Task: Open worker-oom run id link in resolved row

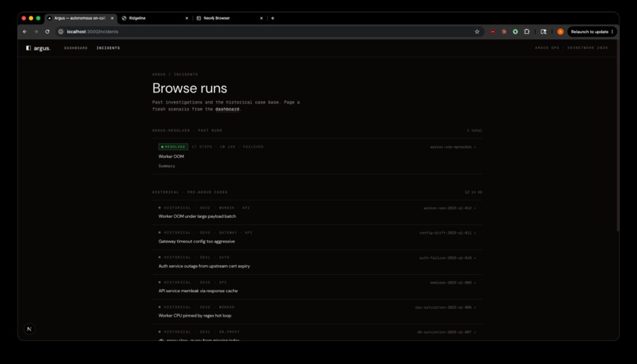Action: pos(453,147)
